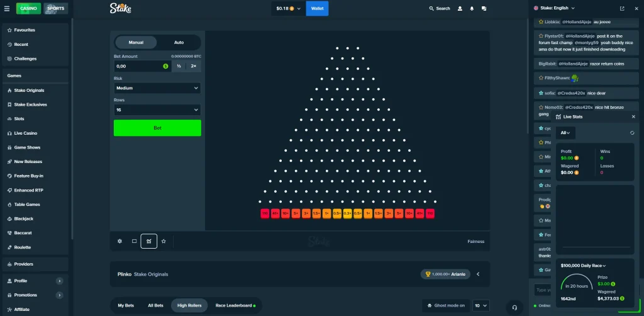The image size is (644, 316).
Task: Pop out the chat window
Action: click(622, 9)
